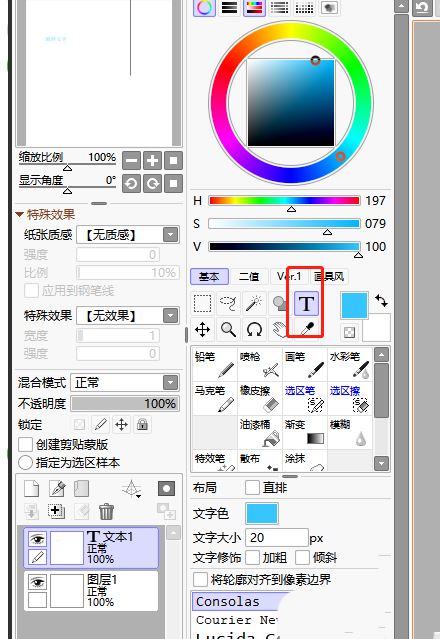The image size is (440, 639).
Task: Choose the 油漆桶 bucket tool
Action: pos(260,432)
